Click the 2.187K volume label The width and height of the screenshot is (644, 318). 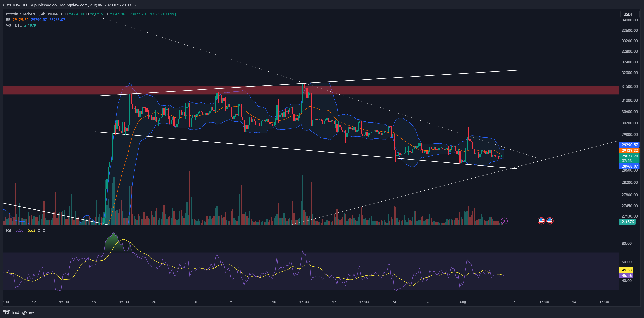628,222
